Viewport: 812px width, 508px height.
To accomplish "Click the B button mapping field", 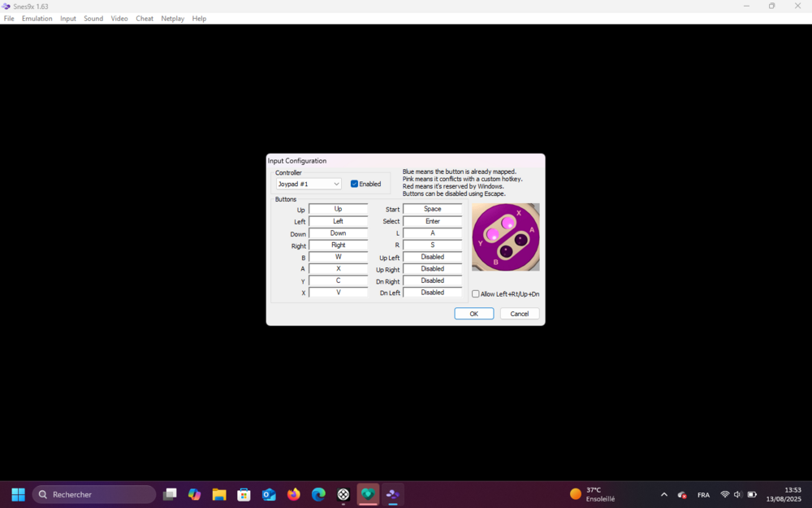I will (338, 257).
